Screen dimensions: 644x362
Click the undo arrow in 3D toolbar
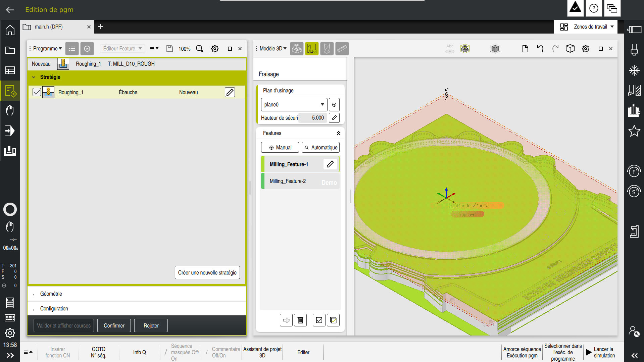540,49
